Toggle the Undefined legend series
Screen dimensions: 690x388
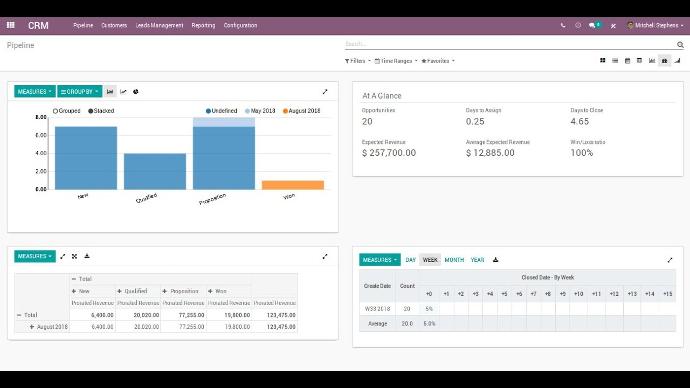coord(221,111)
